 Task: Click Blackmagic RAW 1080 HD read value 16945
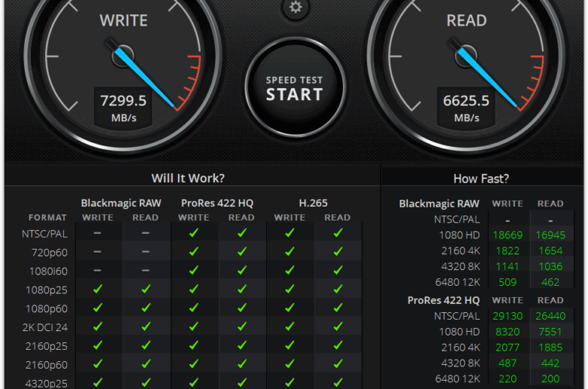(550, 235)
